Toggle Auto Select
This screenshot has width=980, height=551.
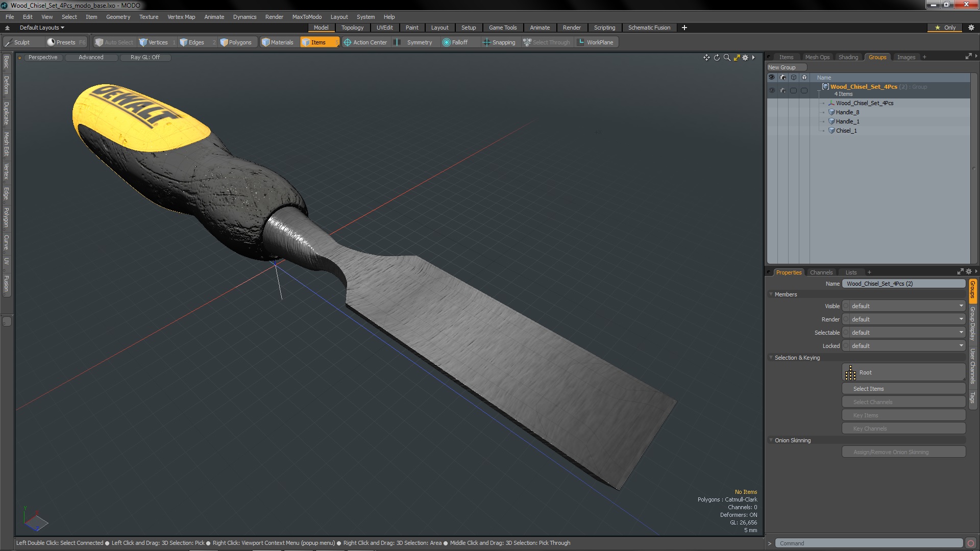click(114, 42)
